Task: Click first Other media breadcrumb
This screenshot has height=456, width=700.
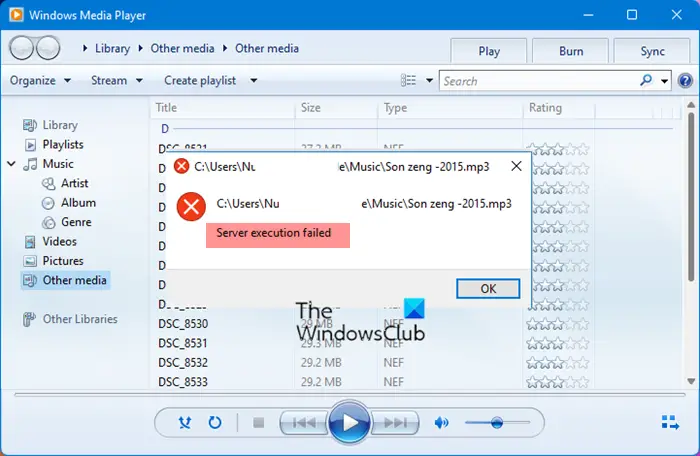Action: click(x=182, y=48)
